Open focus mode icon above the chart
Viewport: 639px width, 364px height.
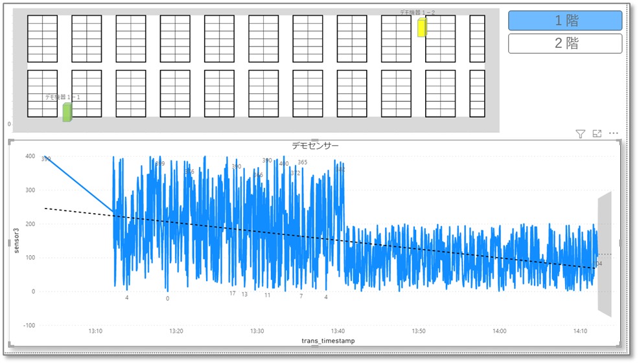[x=597, y=133]
